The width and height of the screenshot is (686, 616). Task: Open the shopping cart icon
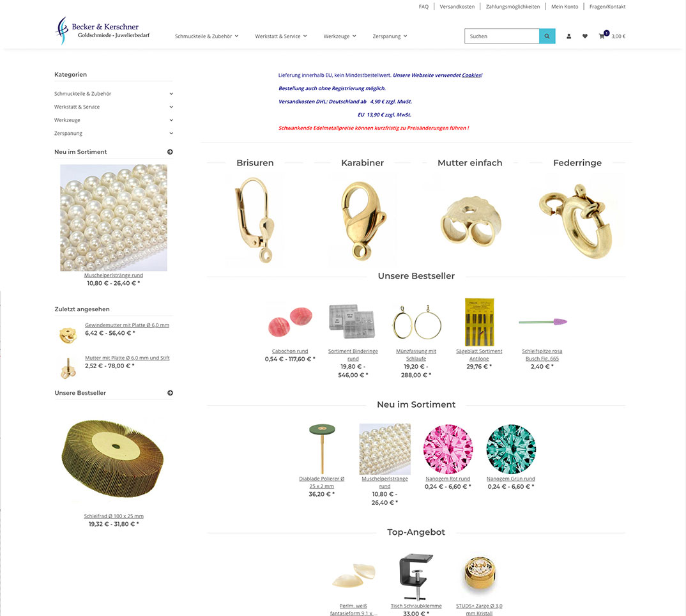click(602, 36)
